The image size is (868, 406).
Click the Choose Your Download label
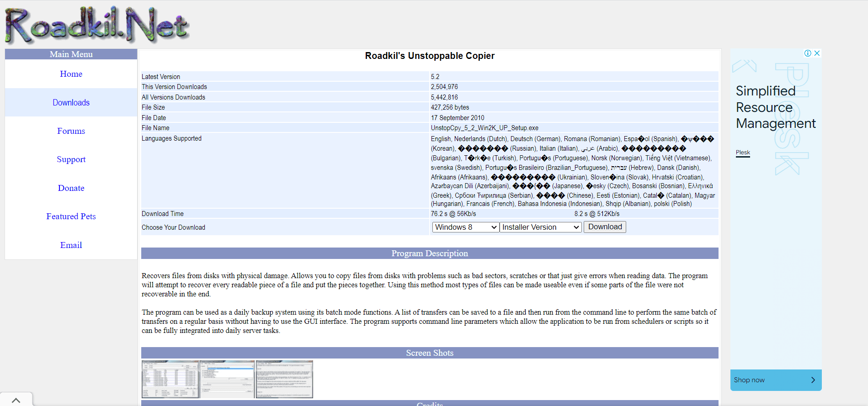[x=173, y=227]
